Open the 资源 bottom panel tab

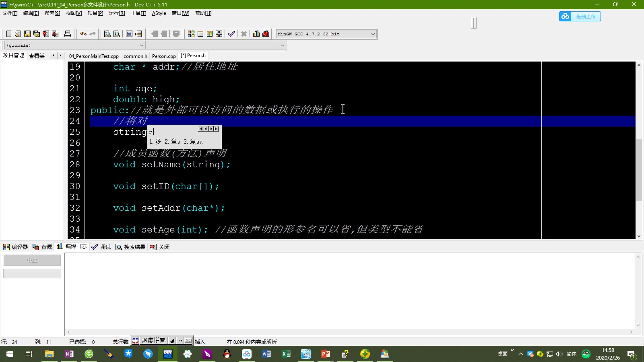[42, 247]
